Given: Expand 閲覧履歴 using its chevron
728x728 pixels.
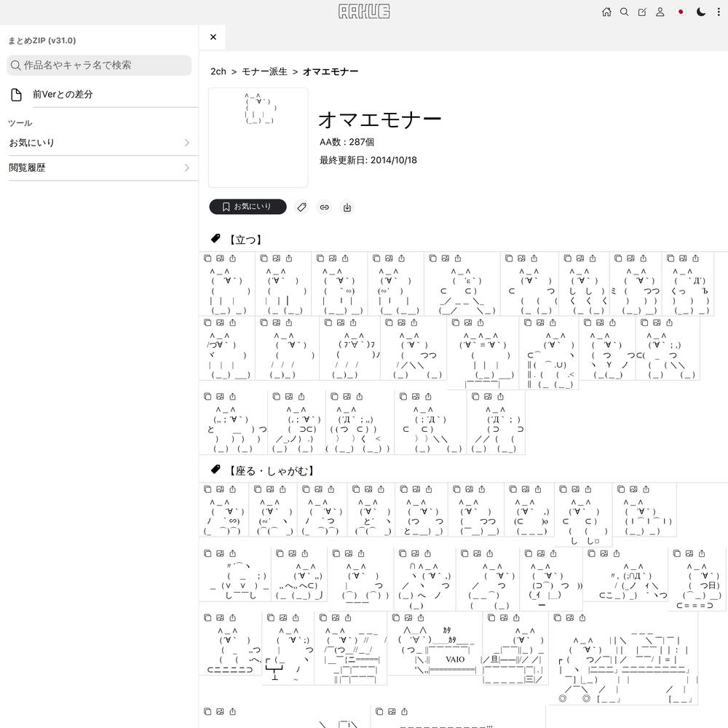Looking at the screenshot, I should tap(187, 168).
